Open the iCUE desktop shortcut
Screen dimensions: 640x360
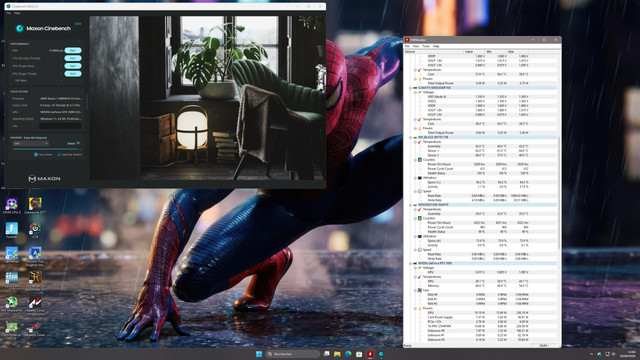click(x=35, y=231)
